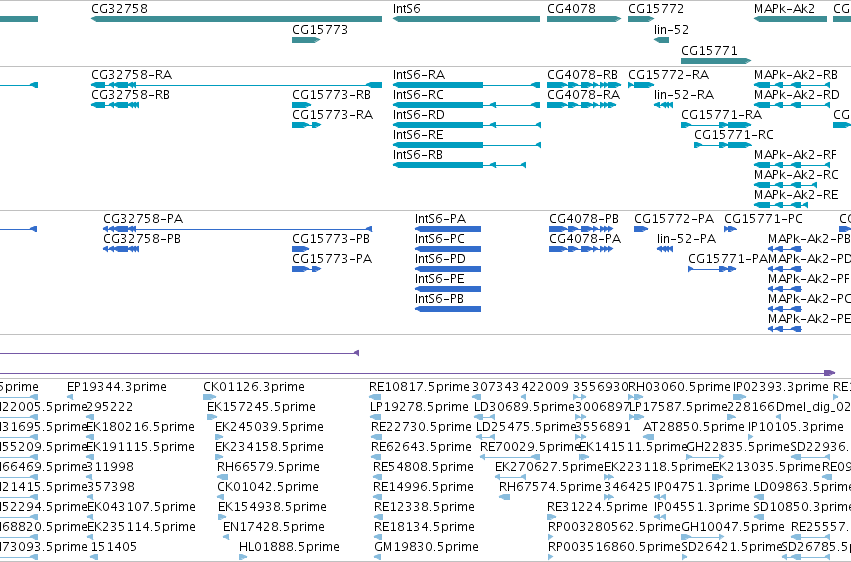Select the IntS6-RE transcript label
Viewport: 851px width, 562px height.
(x=418, y=135)
